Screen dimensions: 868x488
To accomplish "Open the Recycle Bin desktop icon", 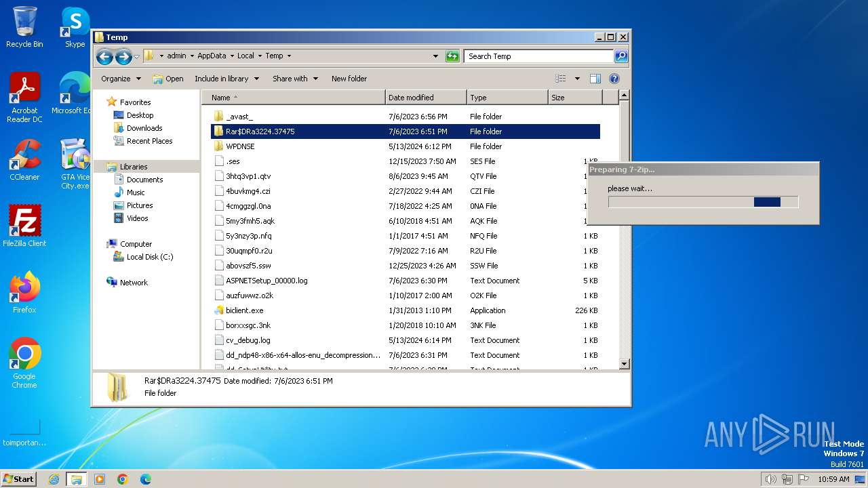I will tap(24, 27).
